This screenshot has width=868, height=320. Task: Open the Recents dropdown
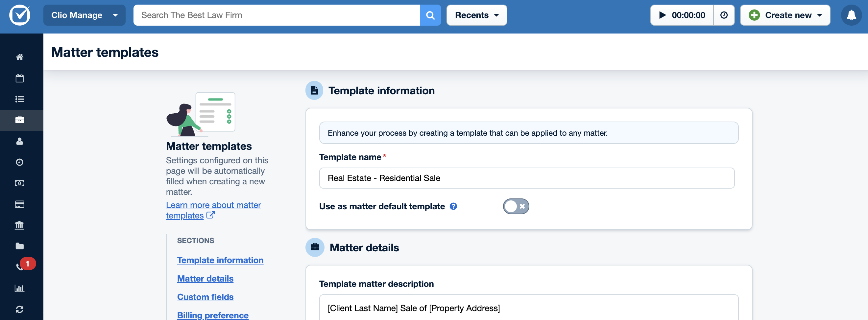[x=476, y=15]
